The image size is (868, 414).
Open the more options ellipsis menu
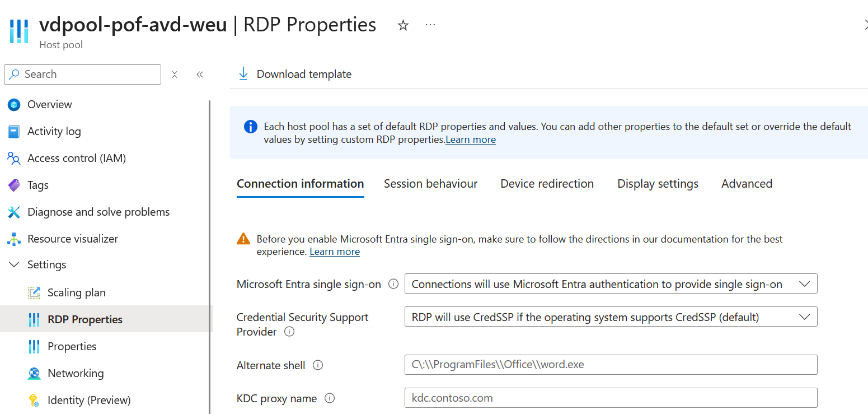[430, 25]
